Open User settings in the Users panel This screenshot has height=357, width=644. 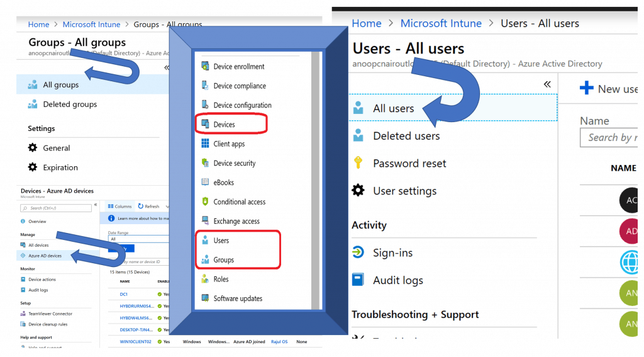[394, 191]
